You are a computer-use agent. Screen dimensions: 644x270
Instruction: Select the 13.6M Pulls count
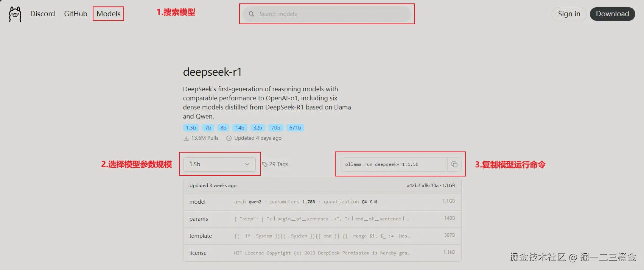tap(205, 138)
